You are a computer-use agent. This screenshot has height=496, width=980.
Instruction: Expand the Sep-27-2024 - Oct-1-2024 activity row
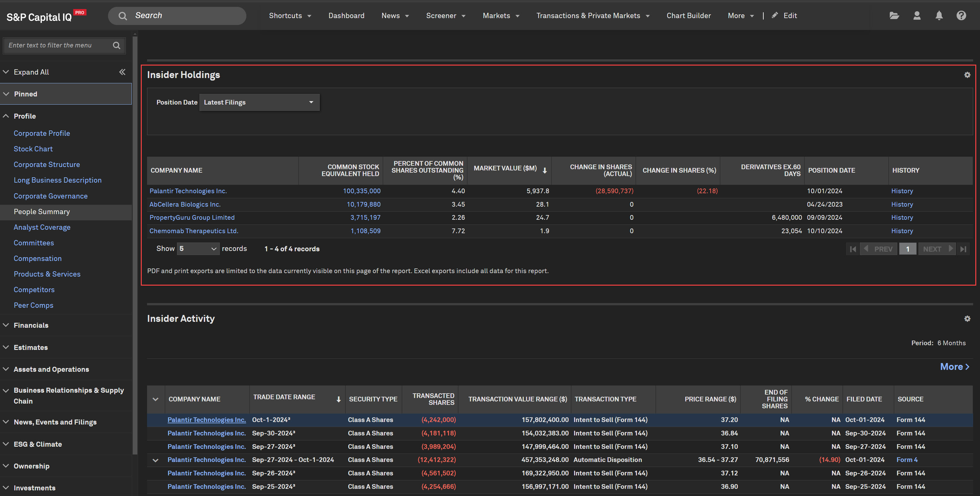[155, 460]
